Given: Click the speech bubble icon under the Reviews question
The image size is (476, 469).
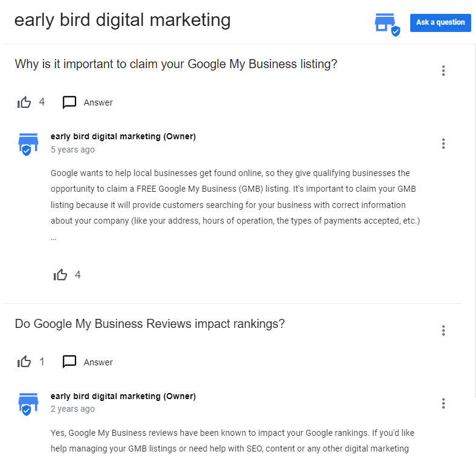Looking at the screenshot, I should point(69,362).
